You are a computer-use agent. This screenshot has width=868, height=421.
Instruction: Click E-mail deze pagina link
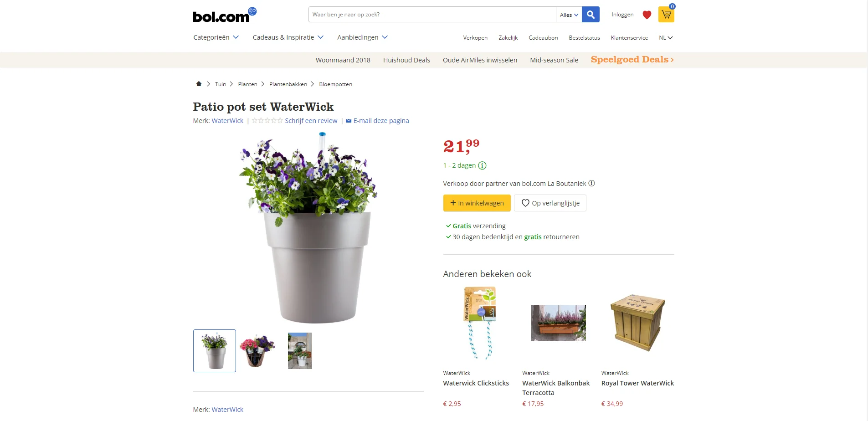[377, 121]
